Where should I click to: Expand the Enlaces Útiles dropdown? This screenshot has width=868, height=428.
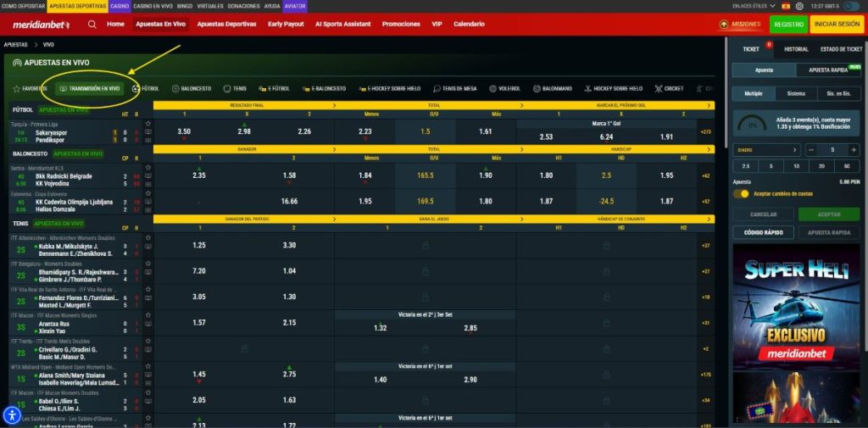pyautogui.click(x=750, y=6)
